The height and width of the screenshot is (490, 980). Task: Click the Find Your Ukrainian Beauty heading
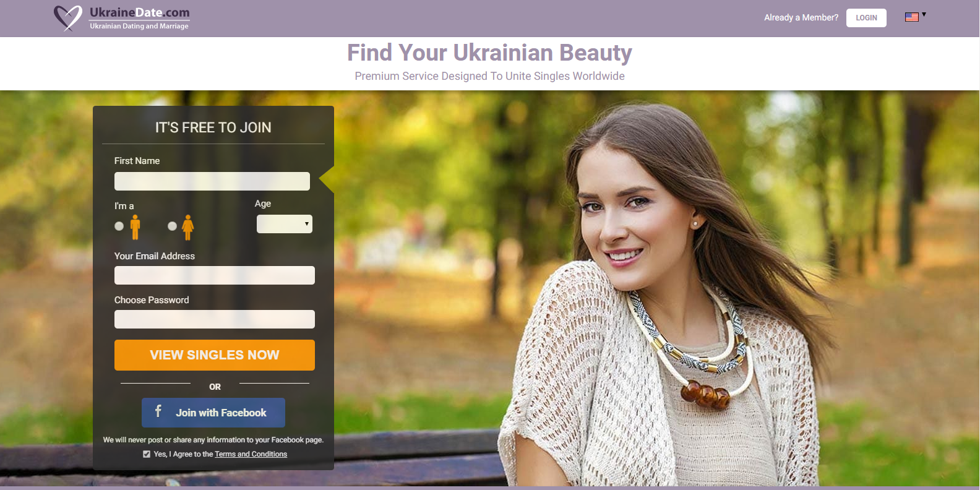tap(489, 53)
